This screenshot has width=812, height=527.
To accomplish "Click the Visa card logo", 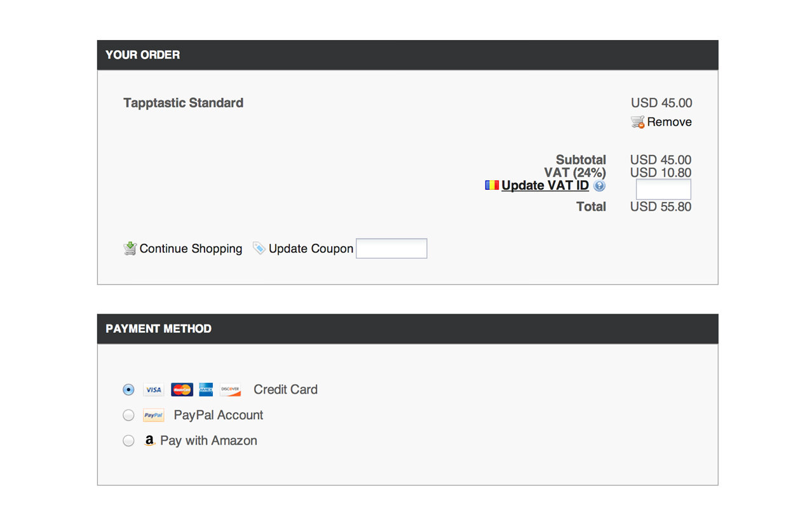I will [154, 390].
